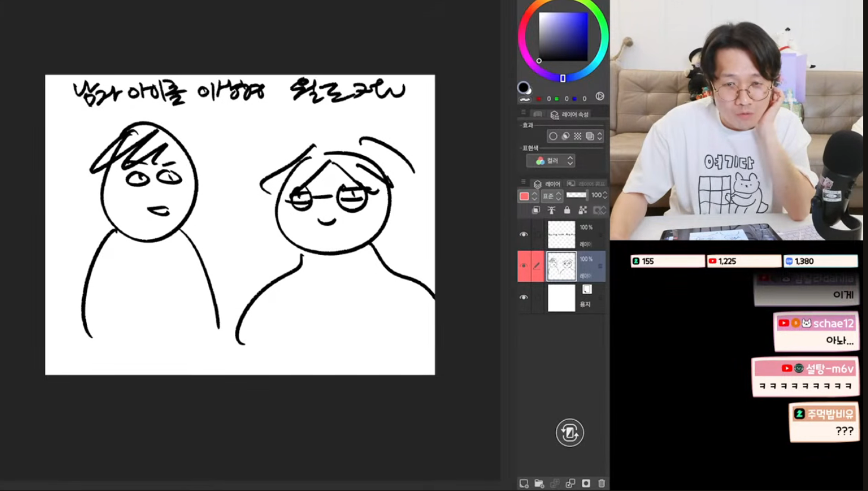This screenshot has height=491, width=868.
Task: Enable the layer color effect icon
Action: (x=589, y=136)
